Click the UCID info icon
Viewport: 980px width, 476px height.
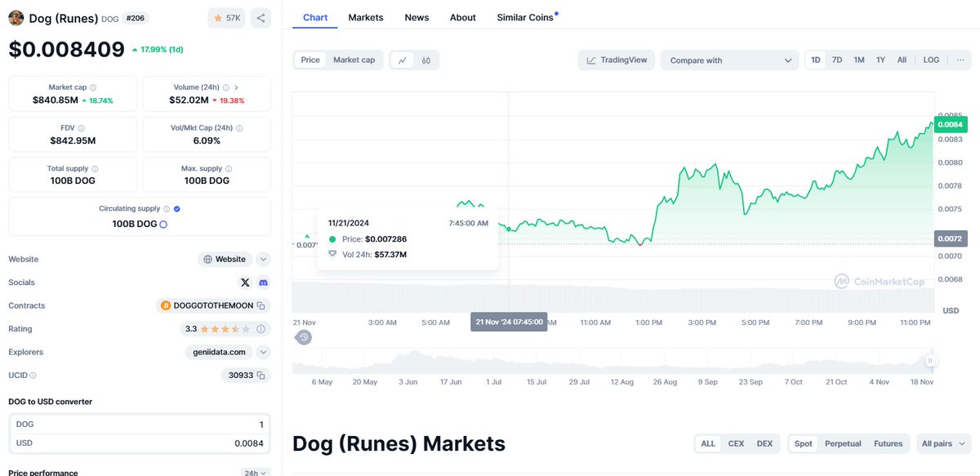click(x=33, y=376)
